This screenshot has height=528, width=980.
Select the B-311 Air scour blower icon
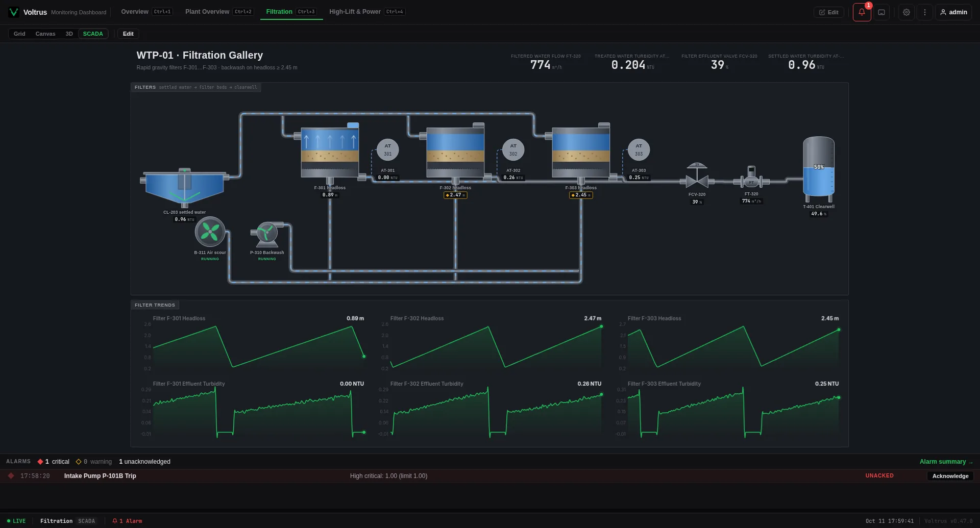[x=210, y=232]
